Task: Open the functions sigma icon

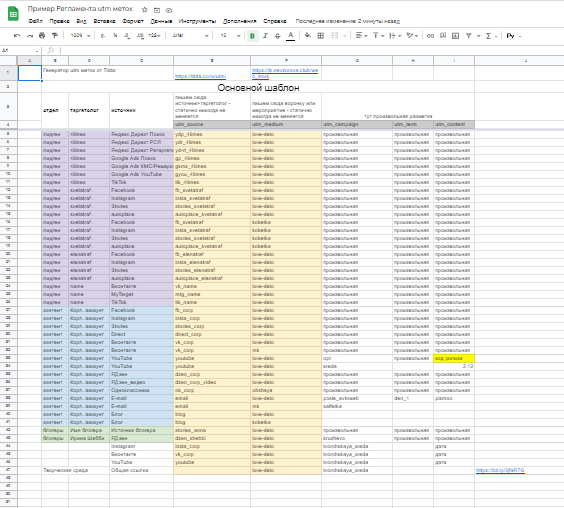Action: (488, 36)
